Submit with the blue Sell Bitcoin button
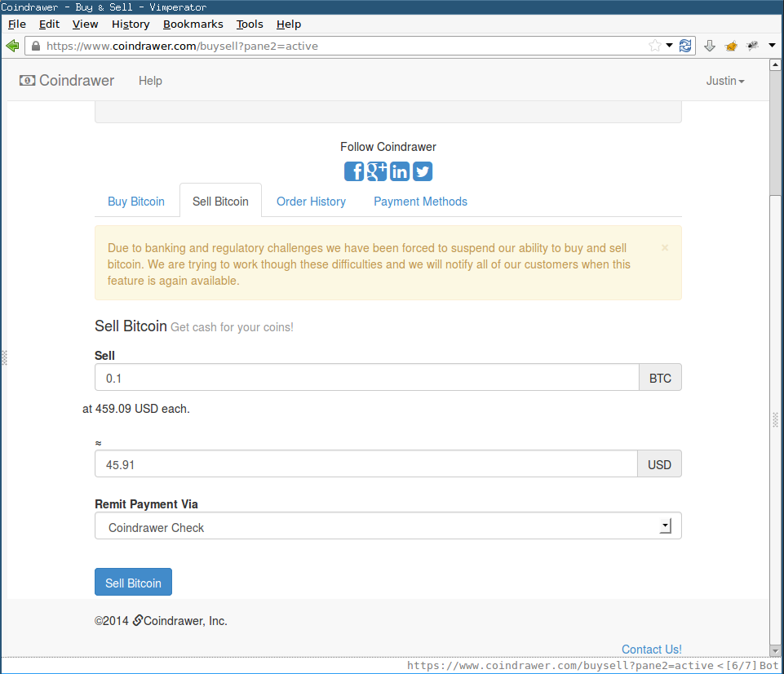This screenshot has height=674, width=784. pos(134,582)
